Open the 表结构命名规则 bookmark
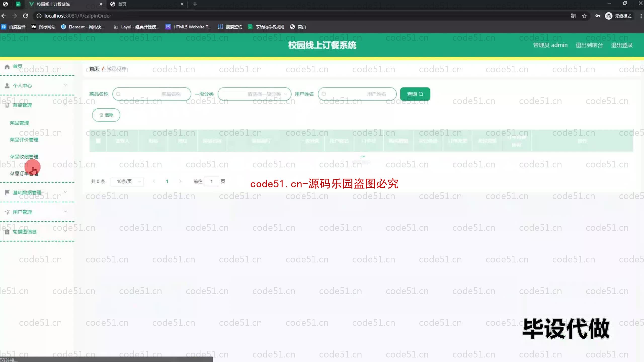 (x=266, y=27)
